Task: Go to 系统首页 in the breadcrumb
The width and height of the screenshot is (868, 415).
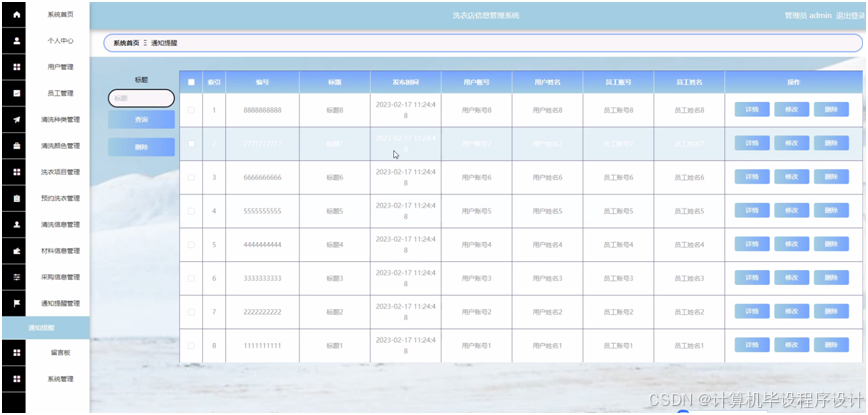Action: 126,43
